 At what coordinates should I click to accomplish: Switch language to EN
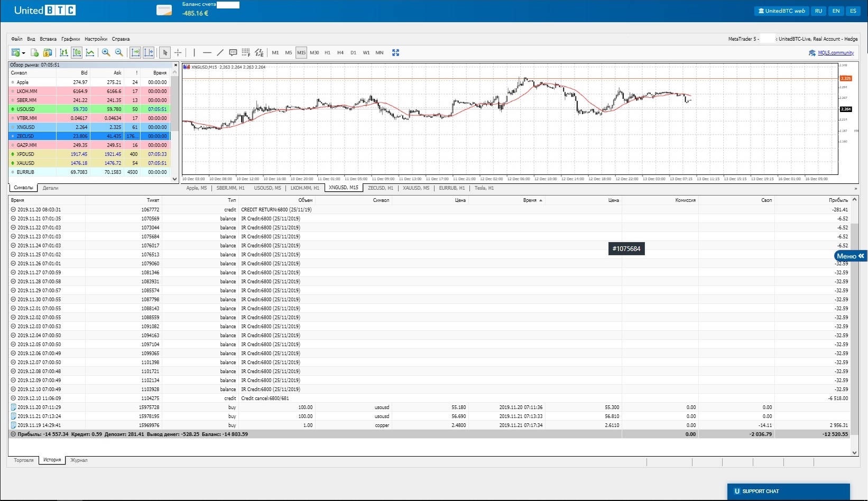(x=836, y=11)
